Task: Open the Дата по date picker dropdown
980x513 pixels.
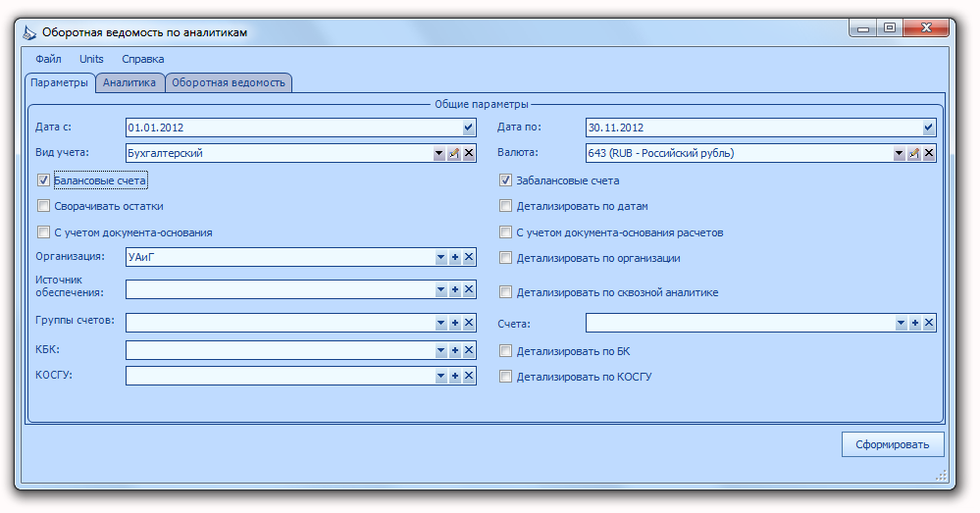Action: [929, 128]
